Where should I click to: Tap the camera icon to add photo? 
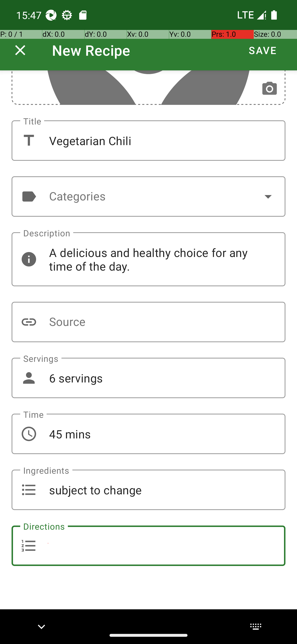tap(269, 89)
